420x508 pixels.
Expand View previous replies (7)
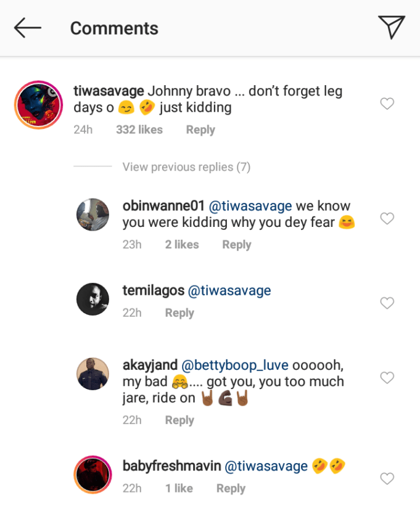point(186,167)
